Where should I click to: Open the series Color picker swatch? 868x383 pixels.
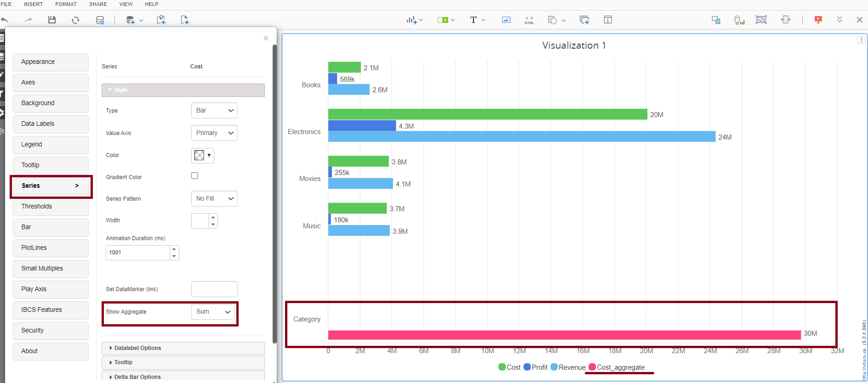(x=203, y=155)
